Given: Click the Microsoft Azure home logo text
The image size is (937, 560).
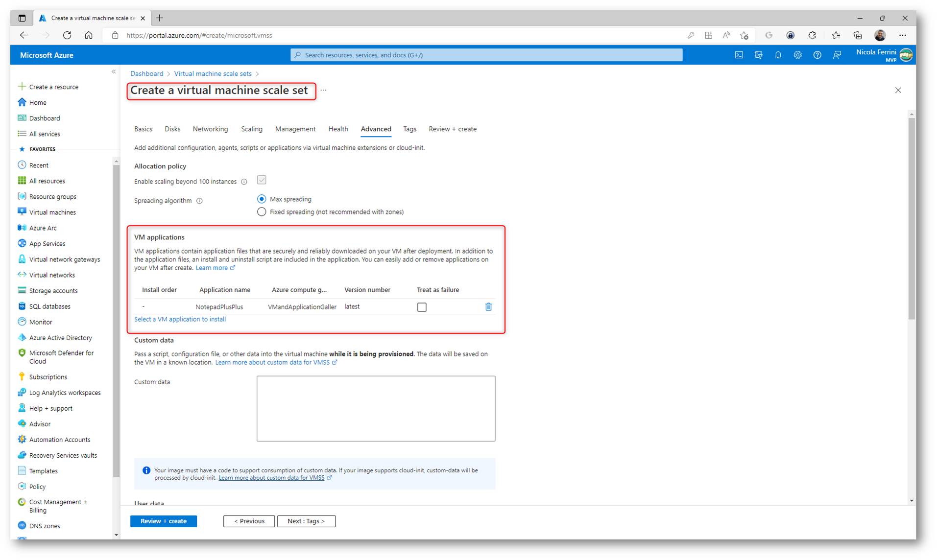Looking at the screenshot, I should tap(47, 55).
